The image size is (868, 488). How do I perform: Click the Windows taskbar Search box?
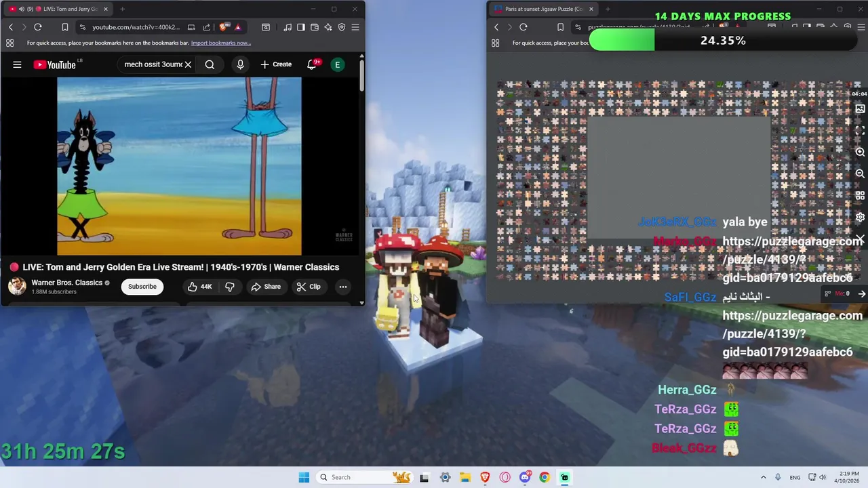click(x=366, y=477)
